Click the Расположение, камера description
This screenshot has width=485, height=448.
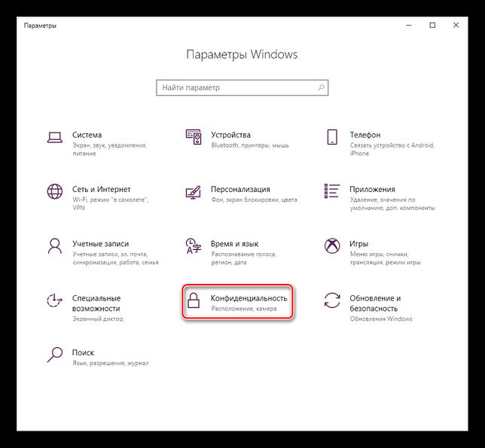[x=244, y=309]
